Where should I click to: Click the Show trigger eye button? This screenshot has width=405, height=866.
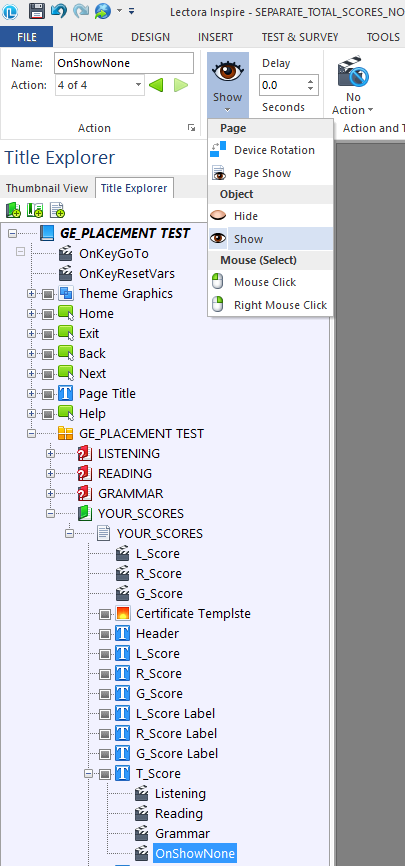coord(228,83)
